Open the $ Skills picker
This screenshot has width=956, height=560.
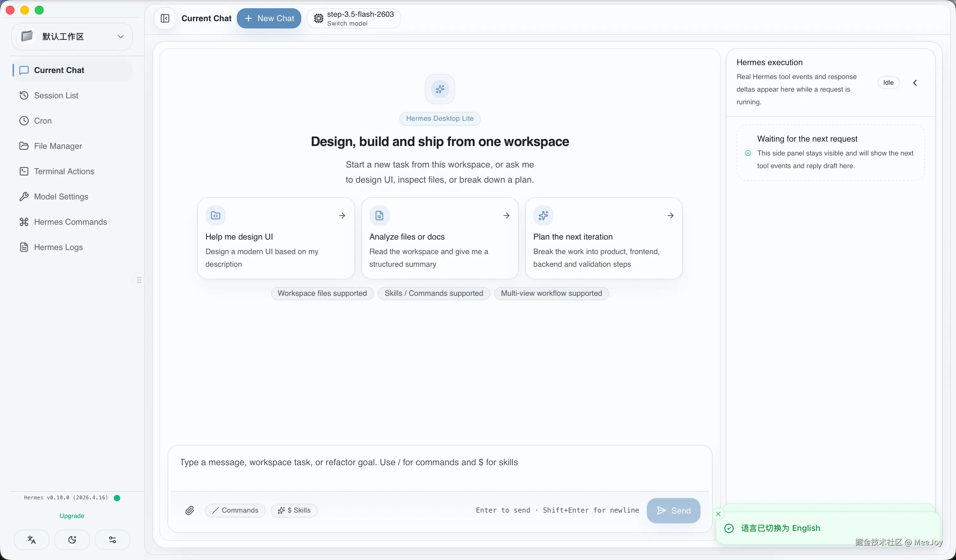click(x=294, y=510)
